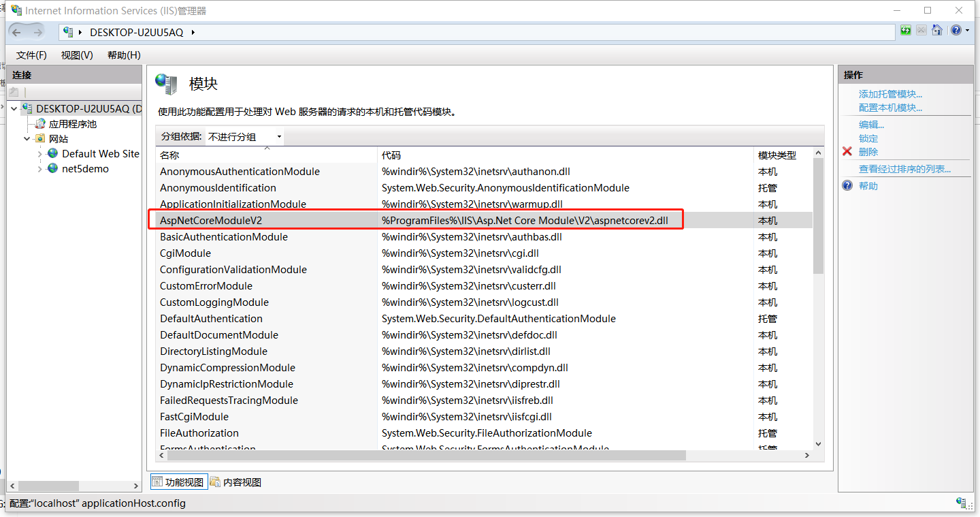Click the net5demo globe icon
The image size is (980, 517).
[x=53, y=169]
